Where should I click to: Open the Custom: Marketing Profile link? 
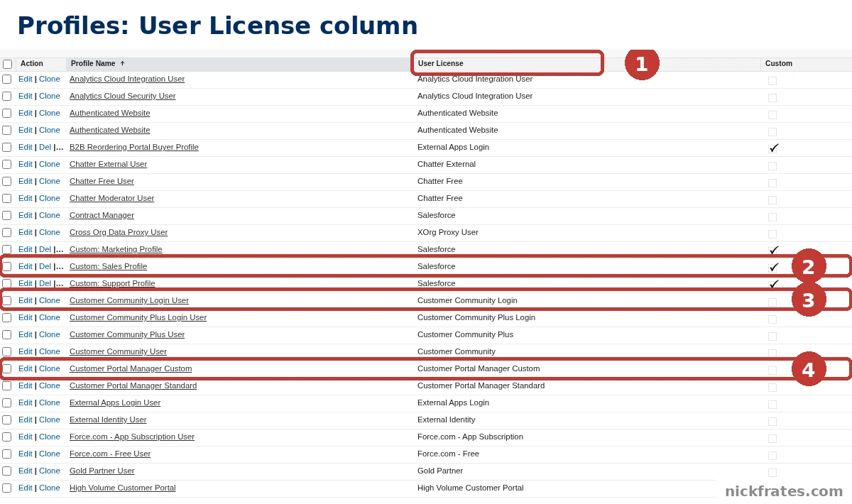(116, 249)
